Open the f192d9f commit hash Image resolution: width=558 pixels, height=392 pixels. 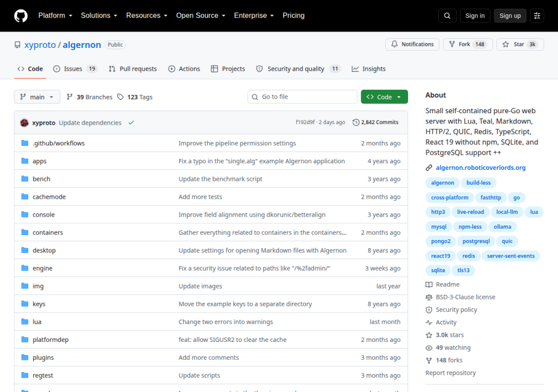pyautogui.click(x=305, y=122)
